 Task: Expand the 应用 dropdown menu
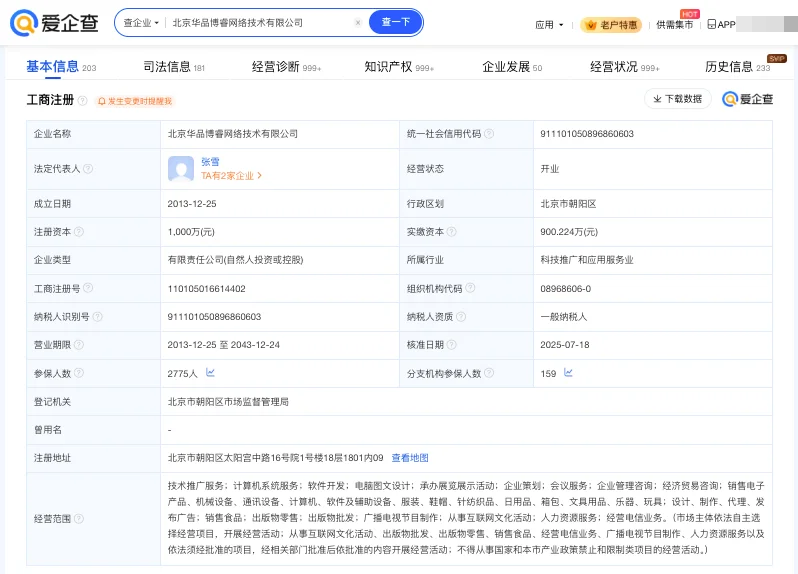(x=549, y=25)
